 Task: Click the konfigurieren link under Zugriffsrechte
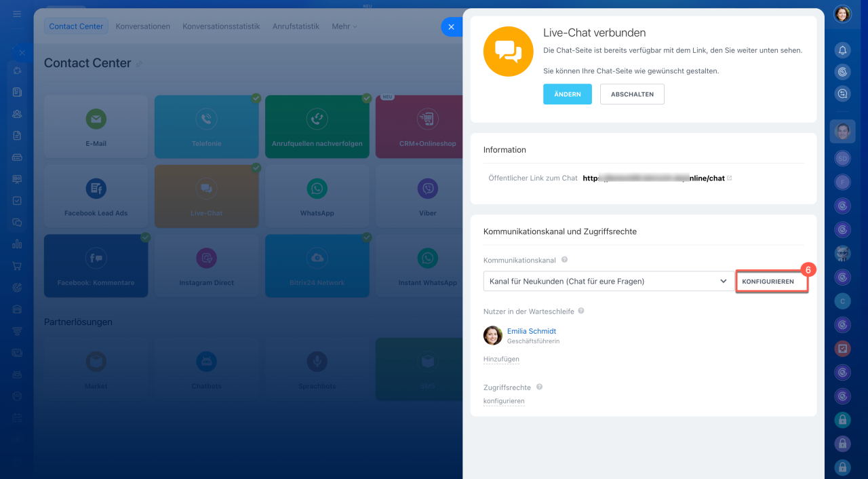[504, 401]
